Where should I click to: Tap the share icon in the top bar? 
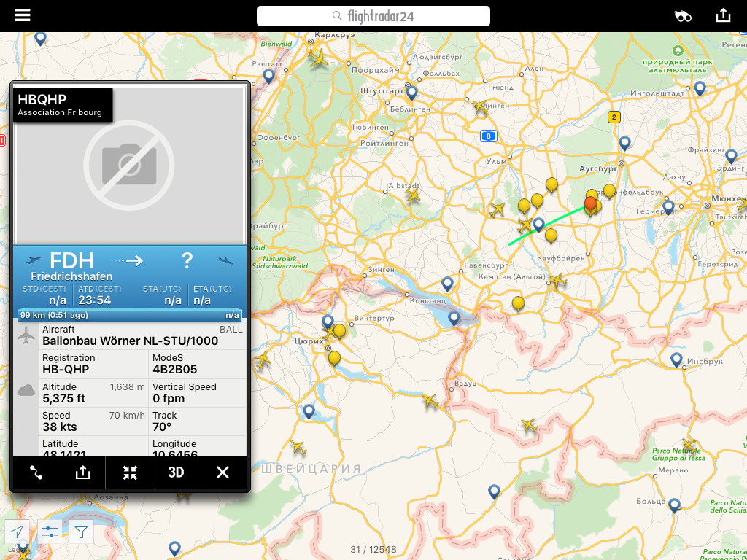(x=723, y=16)
